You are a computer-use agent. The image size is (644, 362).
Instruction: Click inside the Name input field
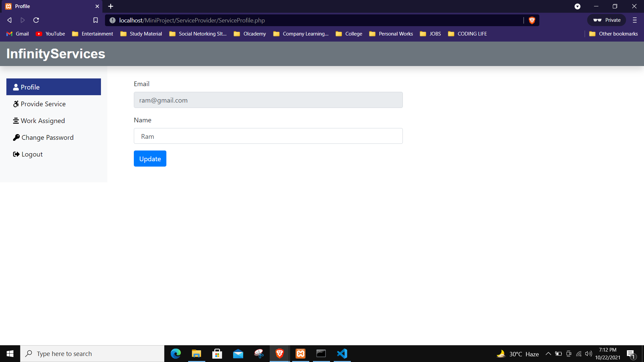point(268,136)
